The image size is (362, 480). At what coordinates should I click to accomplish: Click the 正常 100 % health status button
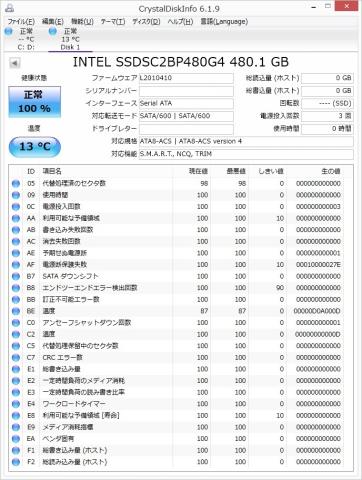35,102
